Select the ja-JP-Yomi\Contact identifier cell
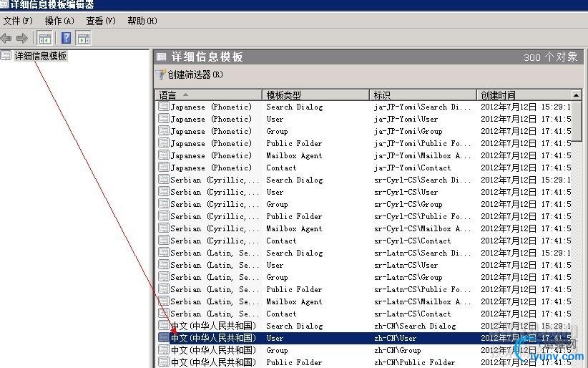 [x=412, y=168]
